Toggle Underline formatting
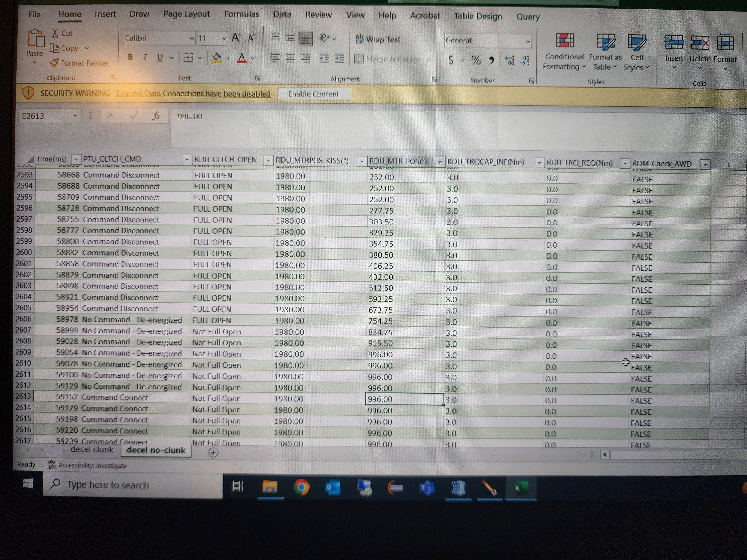The height and width of the screenshot is (560, 747). pyautogui.click(x=160, y=57)
